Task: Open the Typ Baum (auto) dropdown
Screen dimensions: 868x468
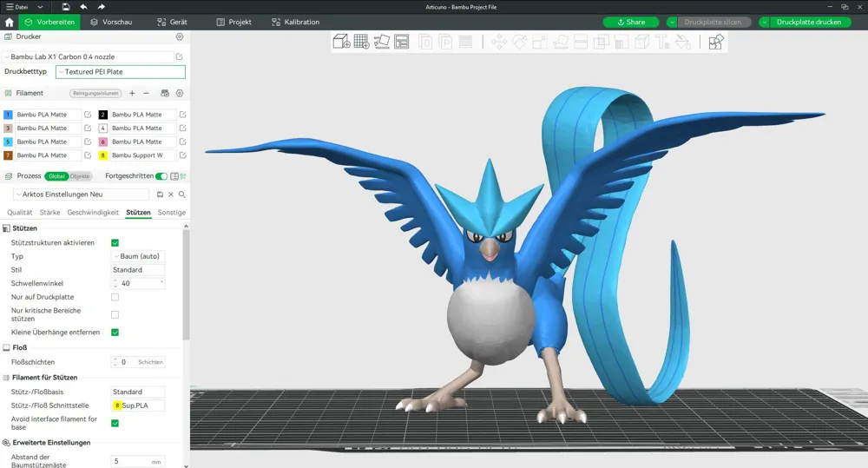Action: pyautogui.click(x=138, y=256)
